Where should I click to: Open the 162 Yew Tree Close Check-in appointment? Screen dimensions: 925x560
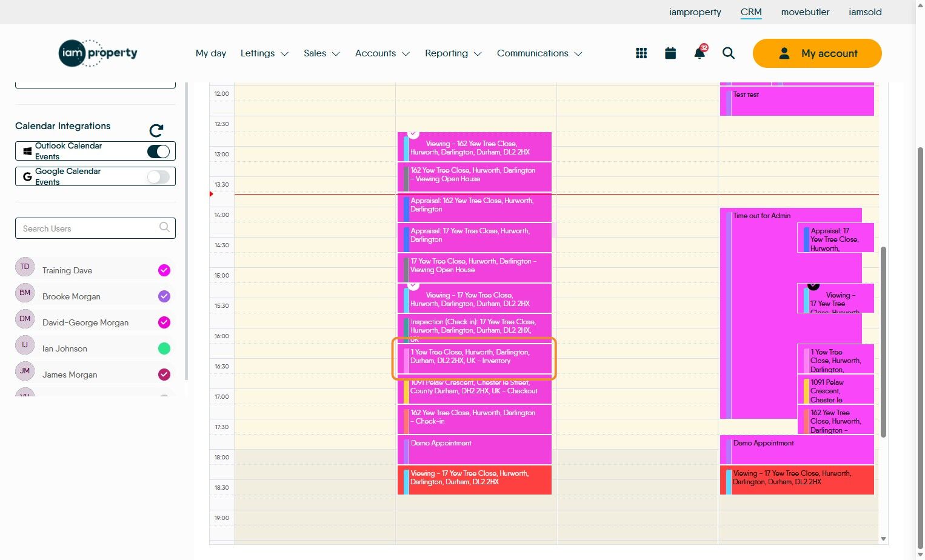point(475,419)
